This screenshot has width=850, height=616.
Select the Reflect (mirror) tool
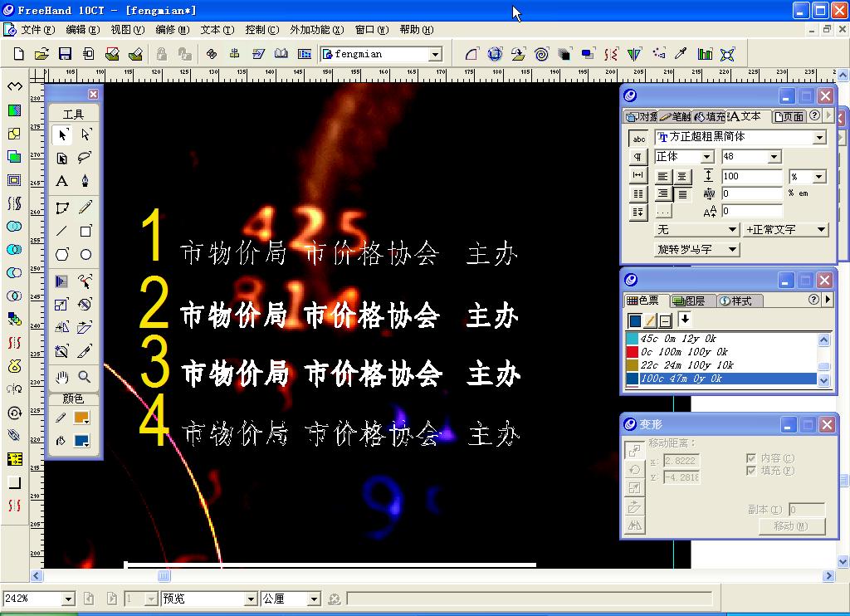(62, 328)
